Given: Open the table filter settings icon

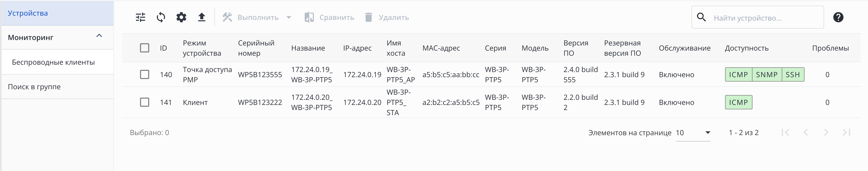Looking at the screenshot, I should pos(141,17).
